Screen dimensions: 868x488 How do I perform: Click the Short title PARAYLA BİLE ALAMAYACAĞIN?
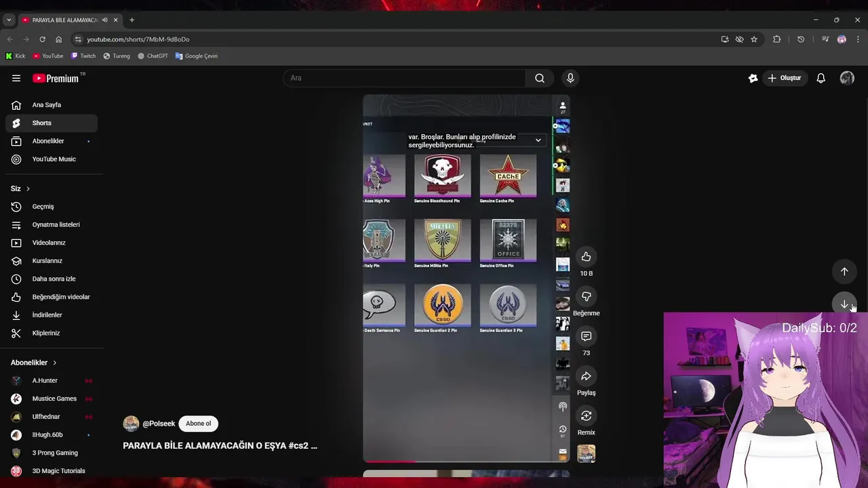tap(220, 446)
